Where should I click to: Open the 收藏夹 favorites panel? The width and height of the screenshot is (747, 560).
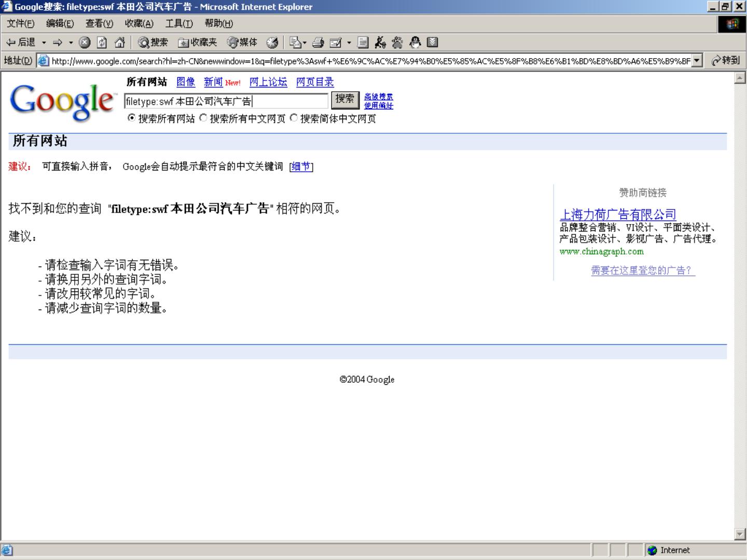197,43
